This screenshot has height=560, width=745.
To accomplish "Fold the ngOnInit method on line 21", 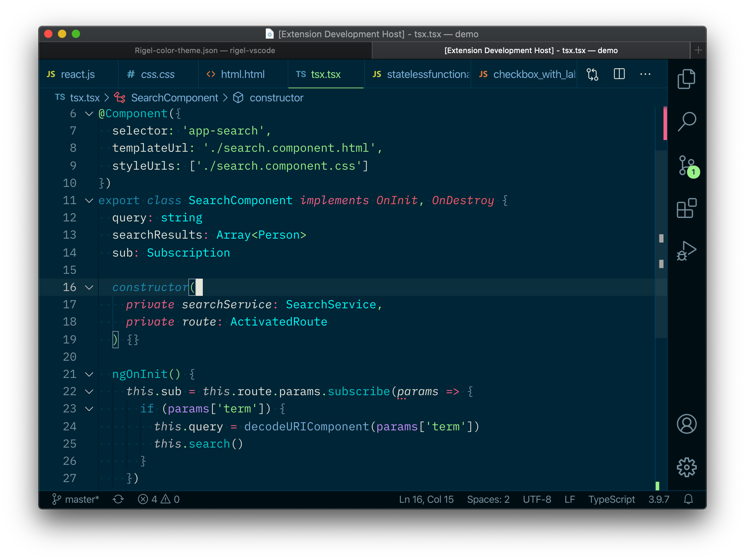I will click(89, 374).
